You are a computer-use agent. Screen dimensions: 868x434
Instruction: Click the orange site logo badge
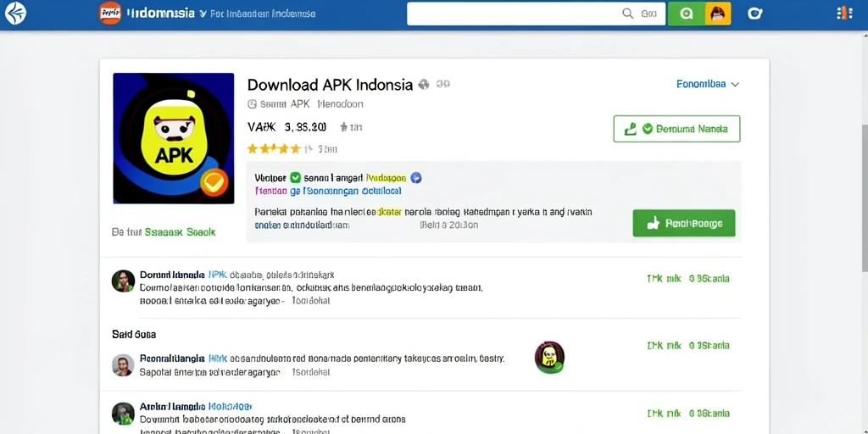(x=110, y=14)
